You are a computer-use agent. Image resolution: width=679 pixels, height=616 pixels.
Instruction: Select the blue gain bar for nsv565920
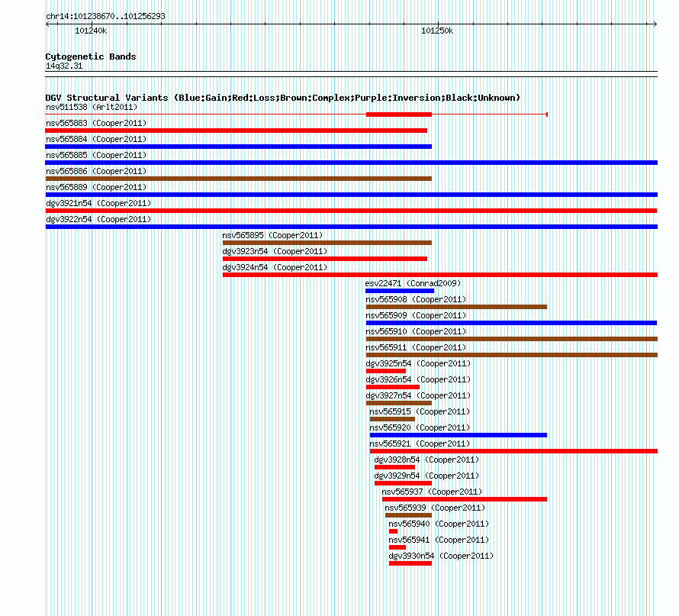point(459,435)
